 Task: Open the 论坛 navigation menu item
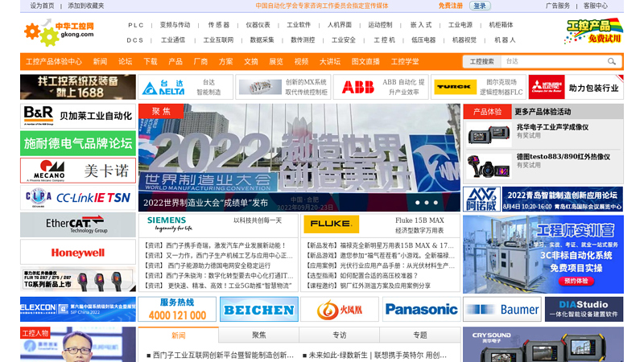pyautogui.click(x=126, y=62)
